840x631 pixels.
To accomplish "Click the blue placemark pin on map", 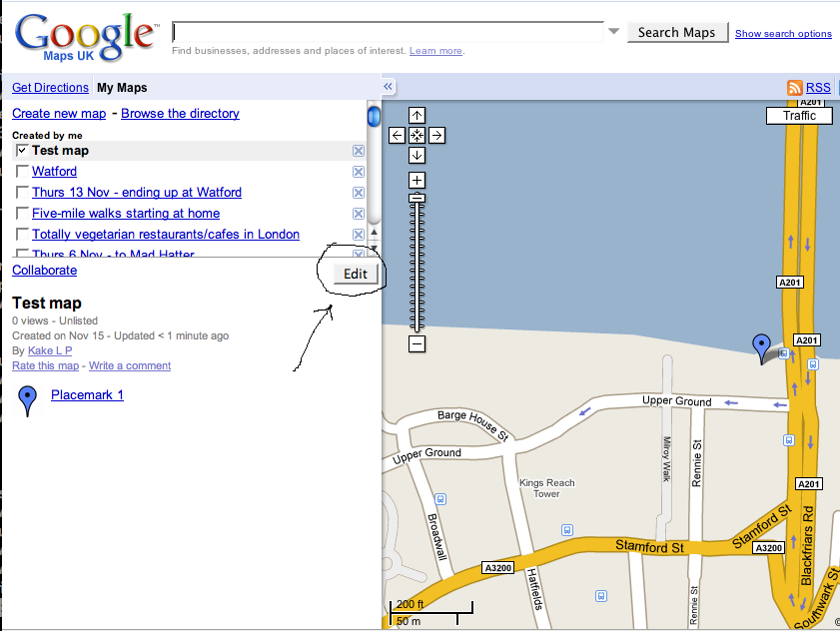I will 763,347.
